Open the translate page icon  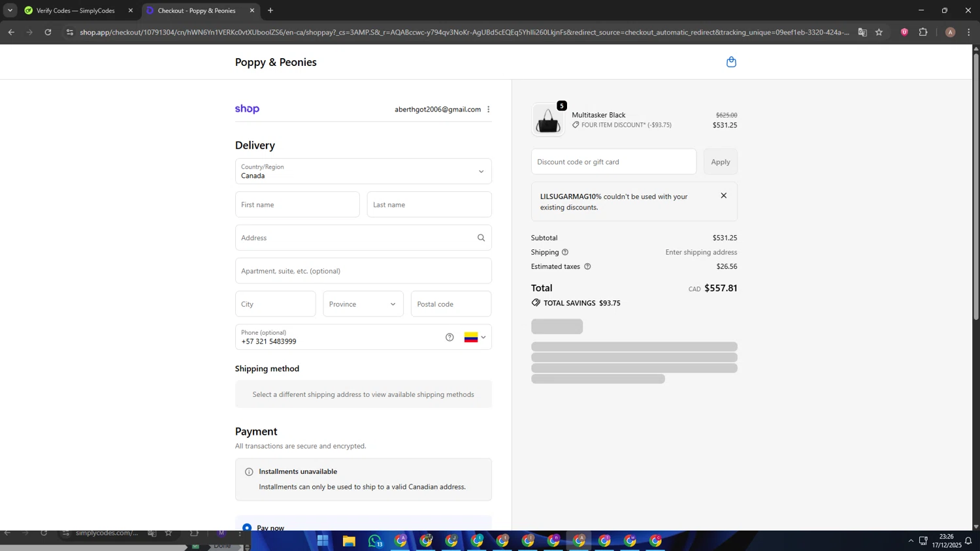pyautogui.click(x=862, y=32)
